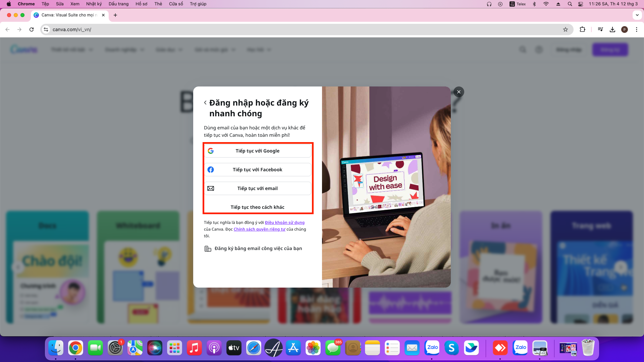
Task: Open Chrome downloads icon
Action: pyautogui.click(x=612, y=29)
